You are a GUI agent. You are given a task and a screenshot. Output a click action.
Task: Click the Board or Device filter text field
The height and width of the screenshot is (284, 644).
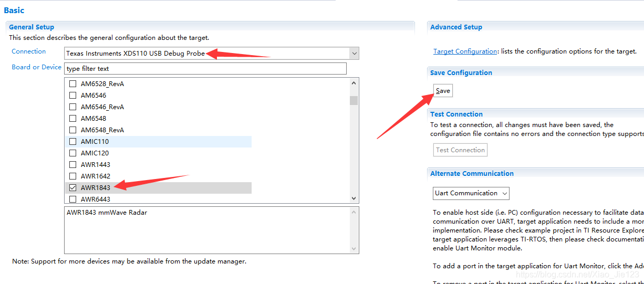[x=205, y=69]
